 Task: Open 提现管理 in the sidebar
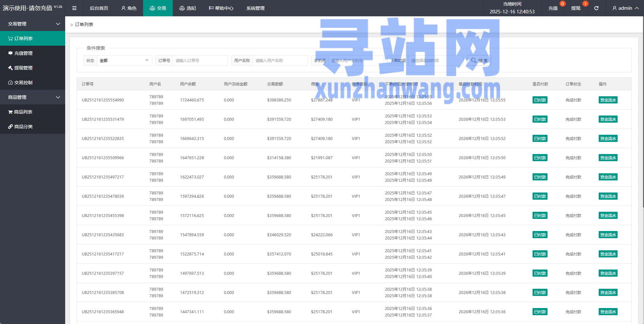point(23,68)
